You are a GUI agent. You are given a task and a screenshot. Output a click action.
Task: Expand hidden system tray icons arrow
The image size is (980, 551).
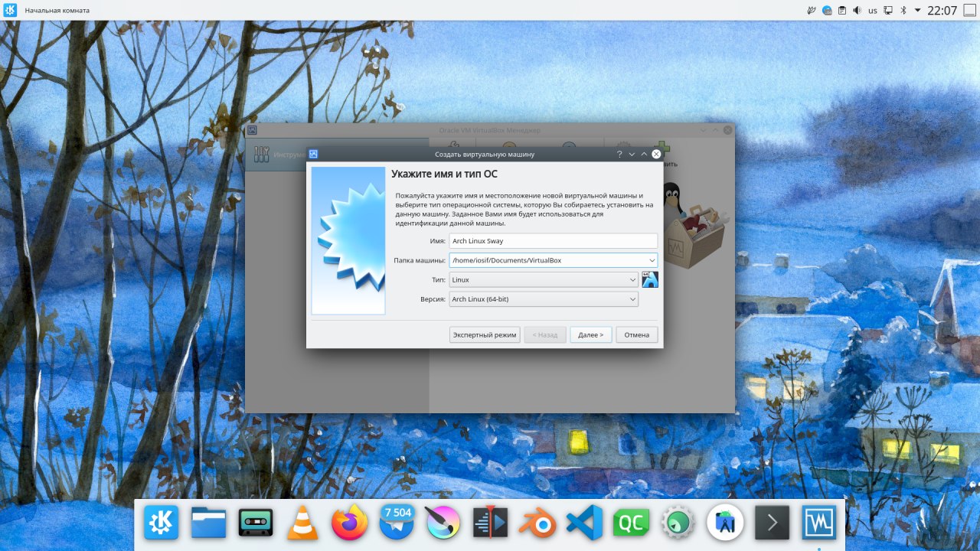(917, 11)
